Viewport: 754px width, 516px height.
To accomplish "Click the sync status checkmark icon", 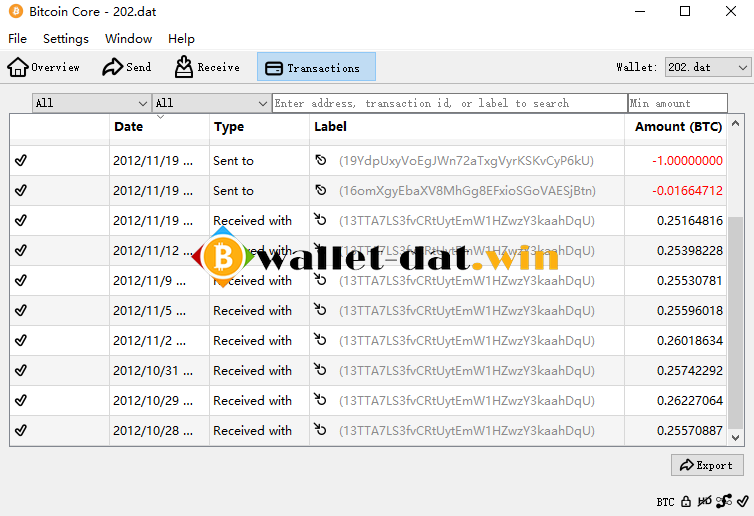I will pyautogui.click(x=743, y=502).
